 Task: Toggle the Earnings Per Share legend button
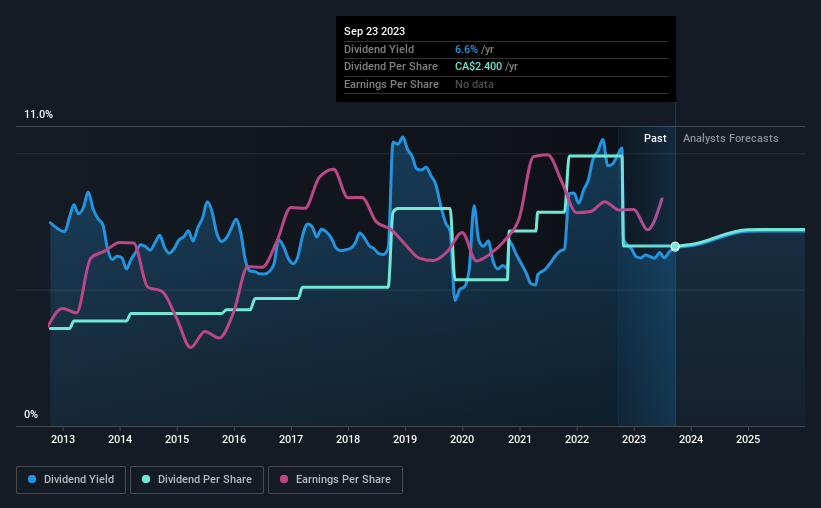pos(335,480)
